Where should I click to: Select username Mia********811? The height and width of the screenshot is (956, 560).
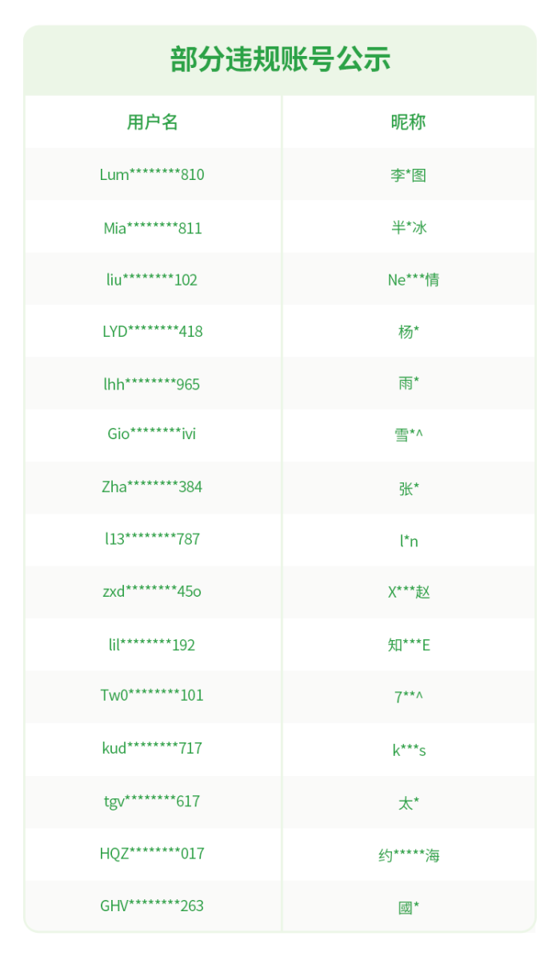coord(153,228)
